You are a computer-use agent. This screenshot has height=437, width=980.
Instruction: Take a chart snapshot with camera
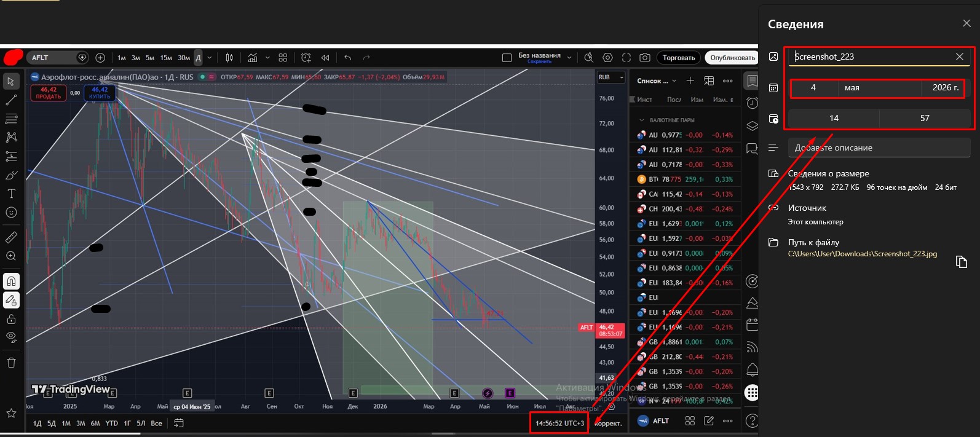[645, 58]
